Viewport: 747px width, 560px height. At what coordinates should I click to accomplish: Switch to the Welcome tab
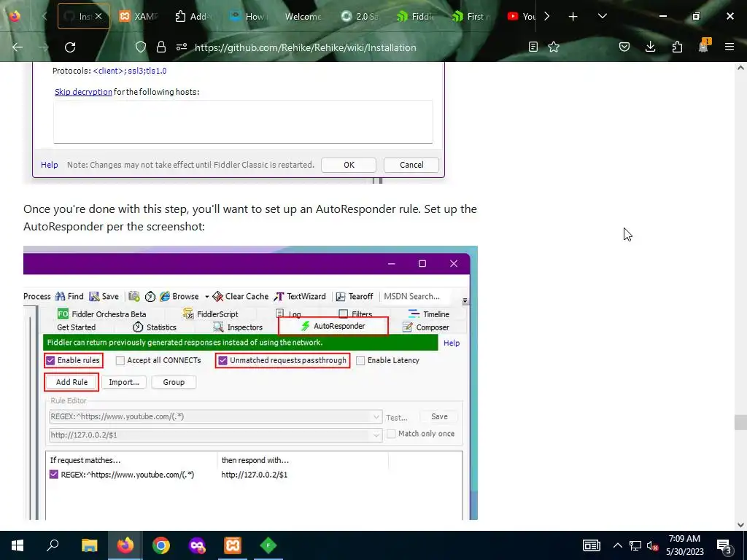303,16
